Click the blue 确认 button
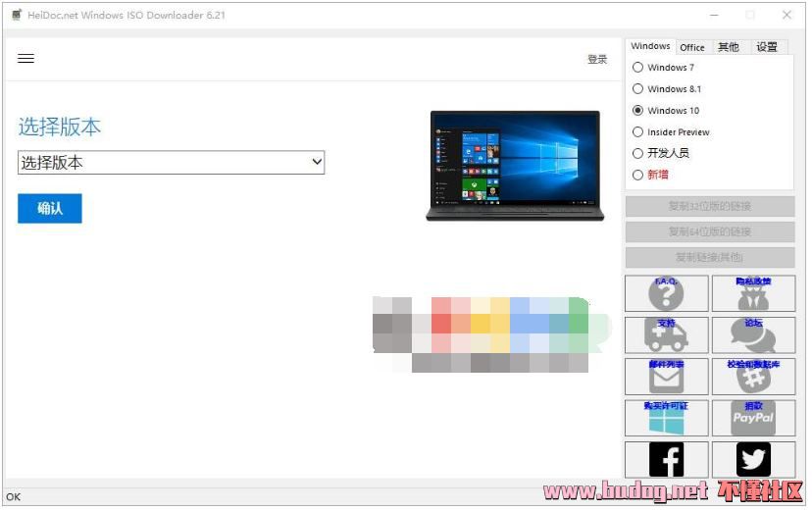Viewport: 812px width, 511px height. coord(50,209)
